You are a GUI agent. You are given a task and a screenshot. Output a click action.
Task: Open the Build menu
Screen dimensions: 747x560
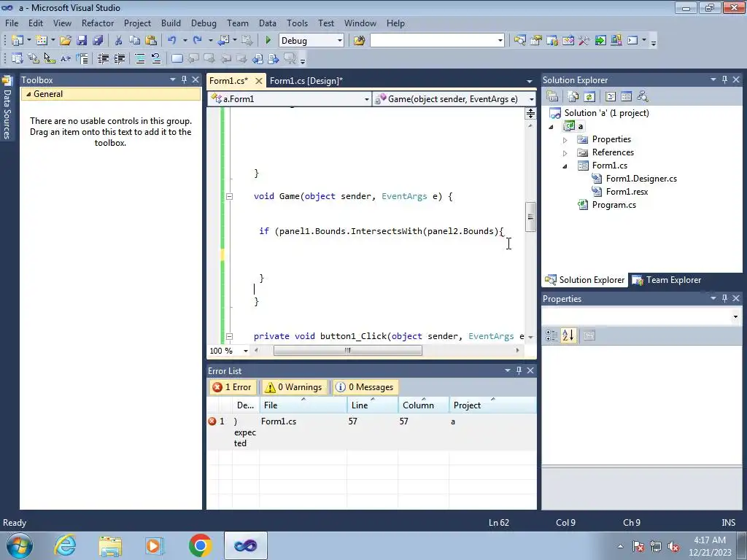pyautogui.click(x=171, y=23)
